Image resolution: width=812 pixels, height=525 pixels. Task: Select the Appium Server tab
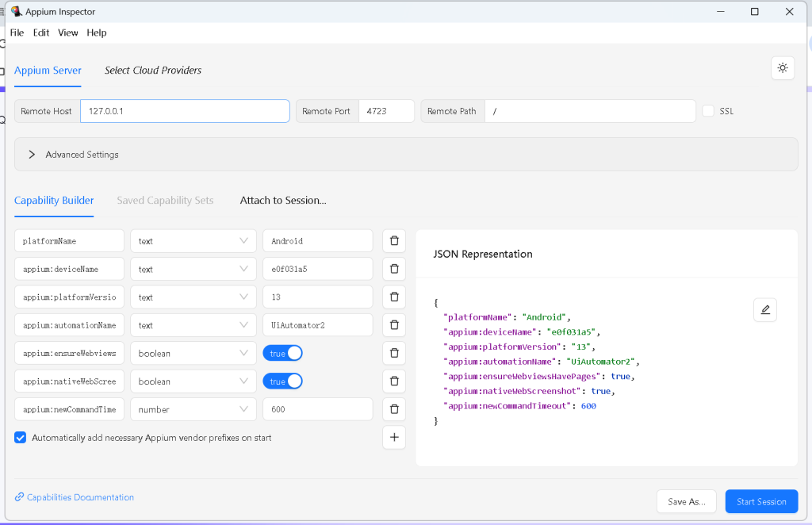pyautogui.click(x=48, y=71)
